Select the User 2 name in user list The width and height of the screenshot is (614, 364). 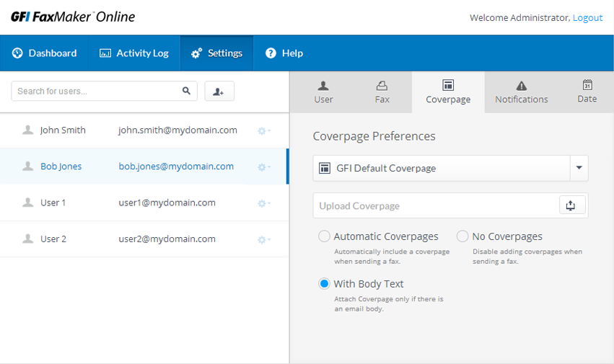click(x=53, y=239)
